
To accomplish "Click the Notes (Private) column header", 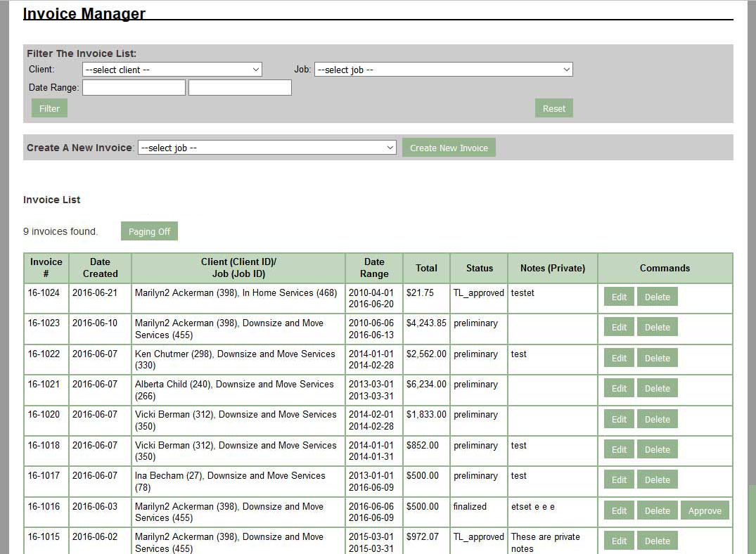I will click(x=553, y=268).
